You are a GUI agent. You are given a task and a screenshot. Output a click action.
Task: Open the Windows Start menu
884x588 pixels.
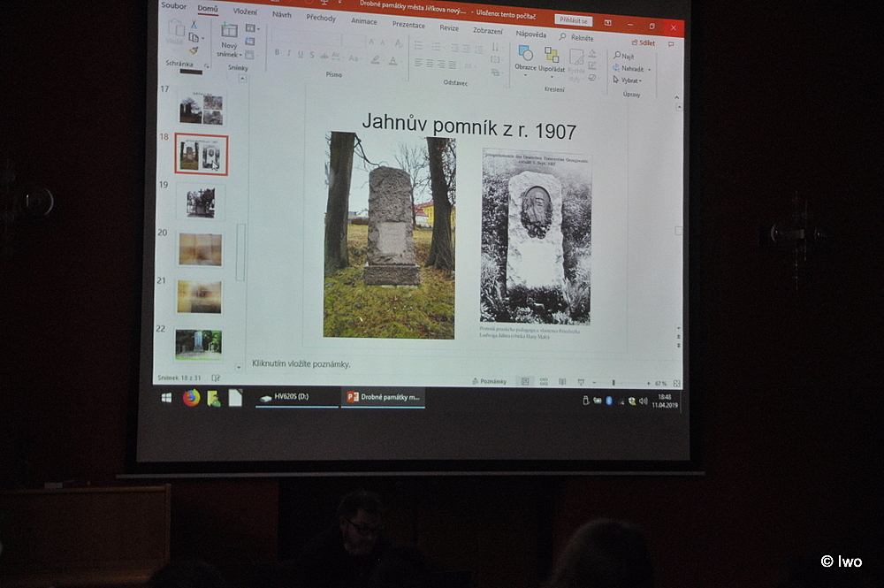click(166, 397)
